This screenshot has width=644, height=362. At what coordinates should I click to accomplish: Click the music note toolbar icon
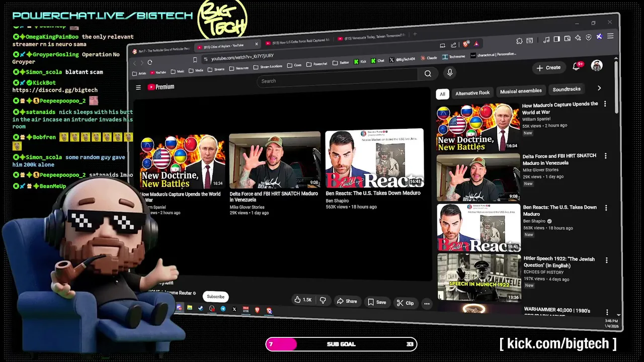(546, 40)
